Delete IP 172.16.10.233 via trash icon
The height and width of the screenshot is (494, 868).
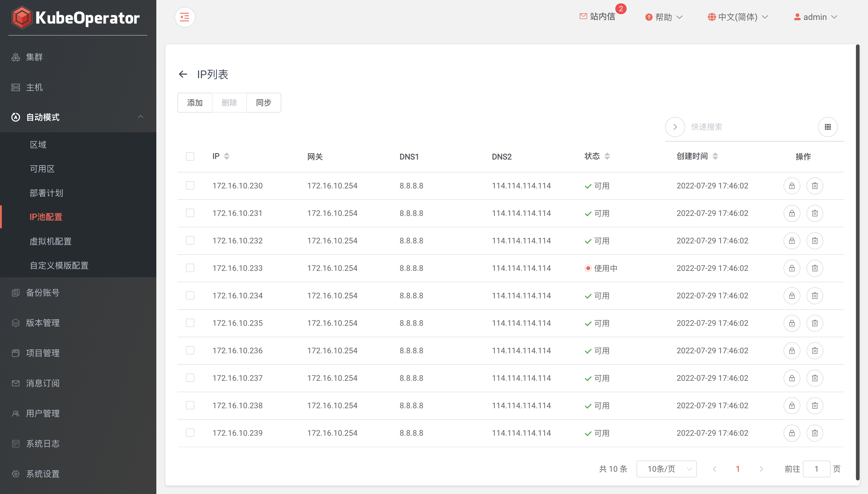815,268
